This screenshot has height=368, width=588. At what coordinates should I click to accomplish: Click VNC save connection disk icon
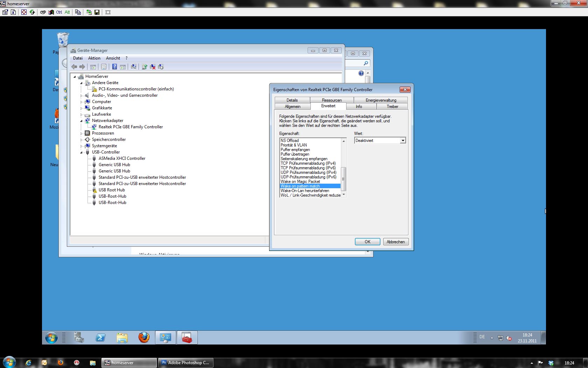pos(97,12)
